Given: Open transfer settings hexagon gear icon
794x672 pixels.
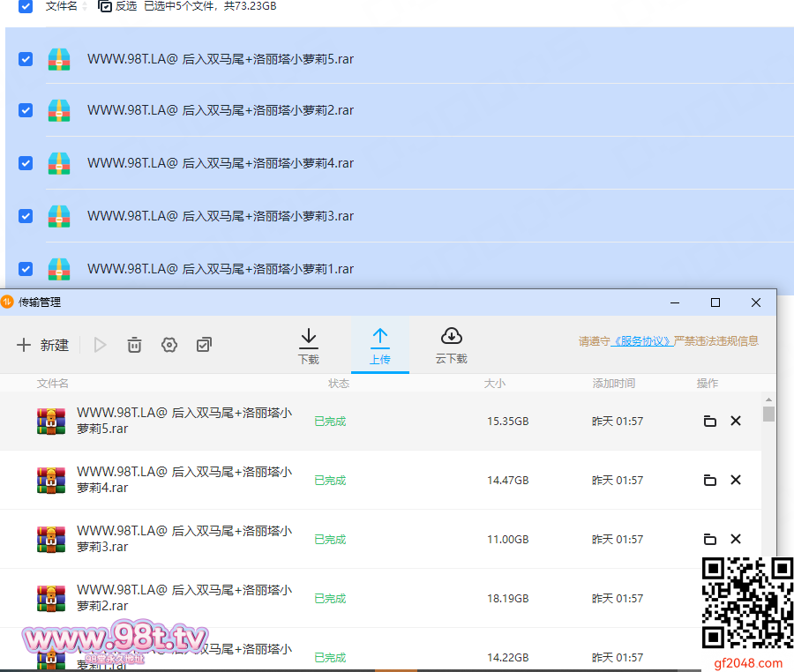Looking at the screenshot, I should [x=169, y=345].
